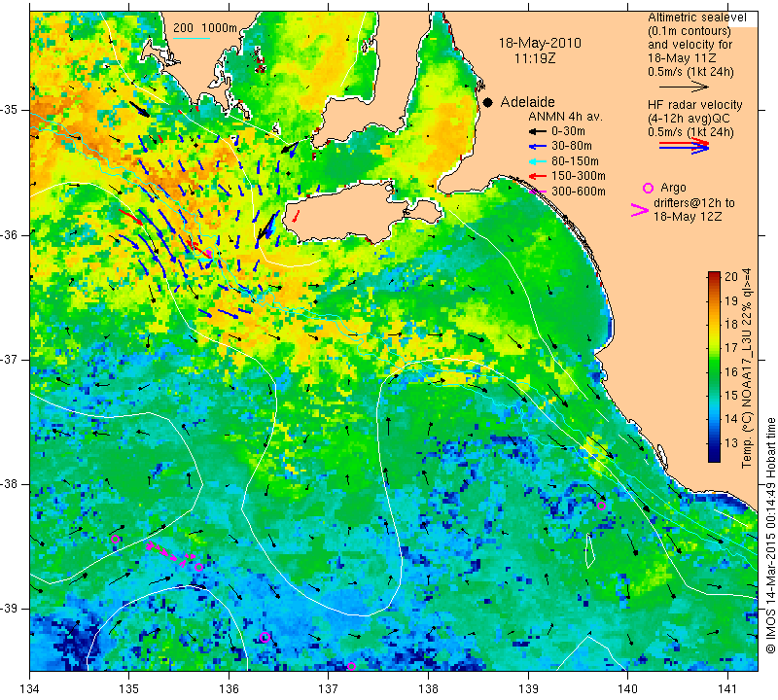The width and height of the screenshot is (778, 700).
Task: Click the 'Altimetric sealevel' heading text
Action: (696, 17)
